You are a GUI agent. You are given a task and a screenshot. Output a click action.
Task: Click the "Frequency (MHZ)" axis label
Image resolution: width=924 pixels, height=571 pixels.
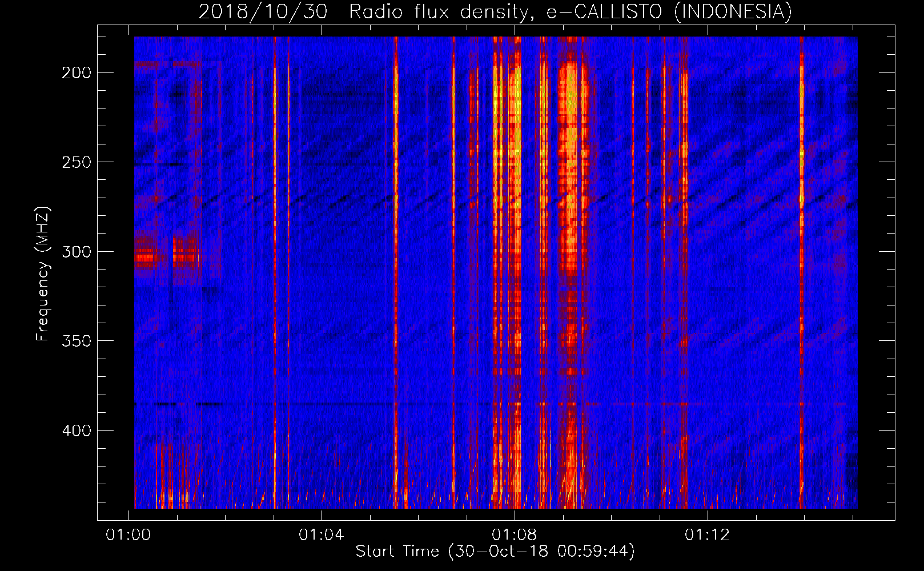[43, 274]
